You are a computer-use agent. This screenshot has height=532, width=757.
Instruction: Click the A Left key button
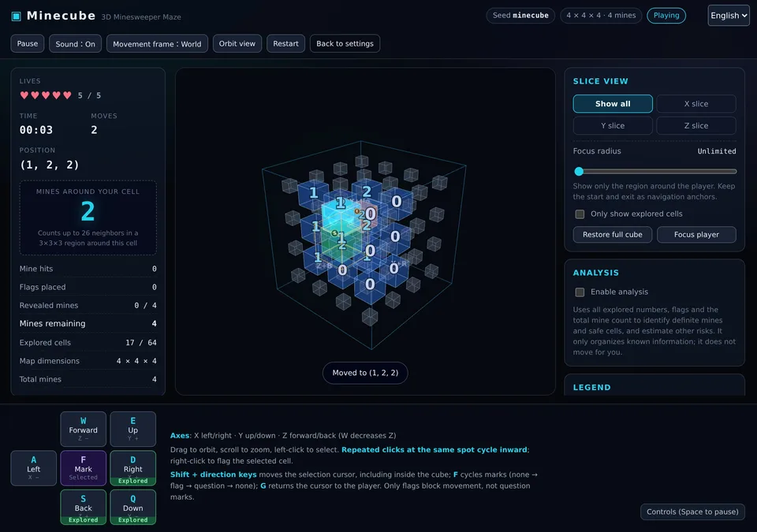[x=34, y=468]
